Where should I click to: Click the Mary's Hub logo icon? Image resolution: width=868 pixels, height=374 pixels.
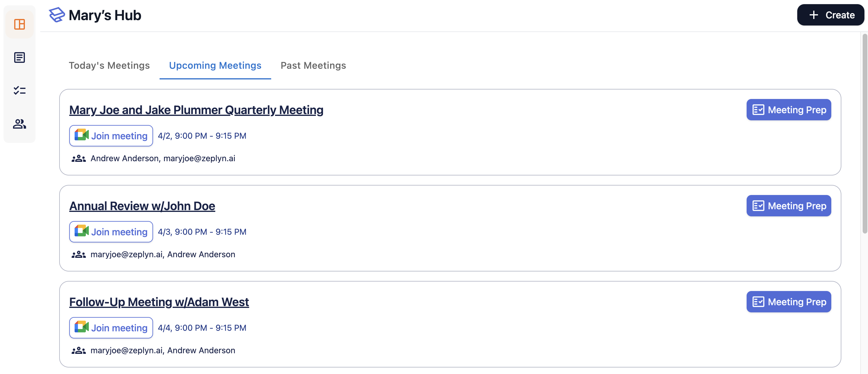click(x=57, y=15)
